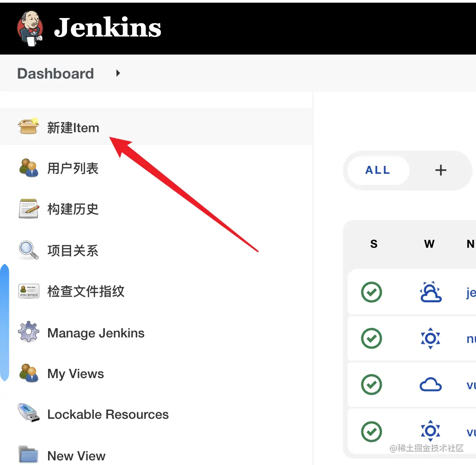Click the 项目关系 magnifier icon
Screen dimensions: 476x465
(x=29, y=250)
